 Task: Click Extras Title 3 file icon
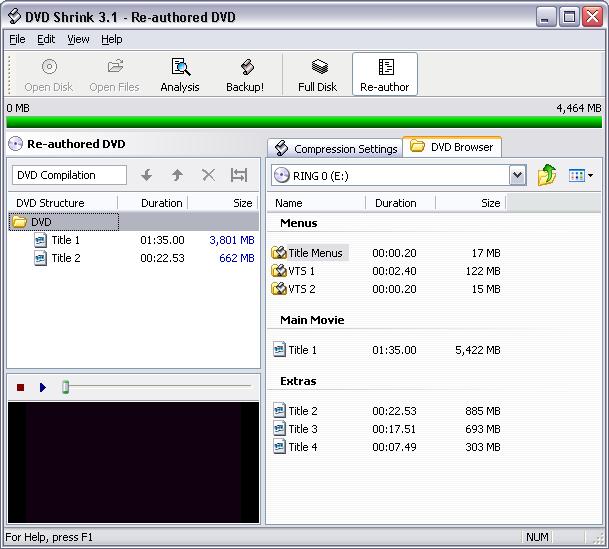coord(279,429)
